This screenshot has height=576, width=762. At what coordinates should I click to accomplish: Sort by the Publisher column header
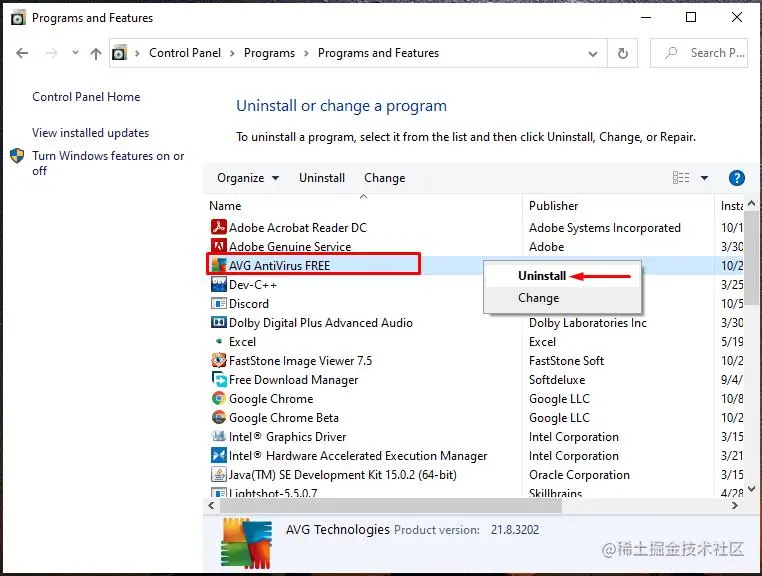tap(554, 206)
